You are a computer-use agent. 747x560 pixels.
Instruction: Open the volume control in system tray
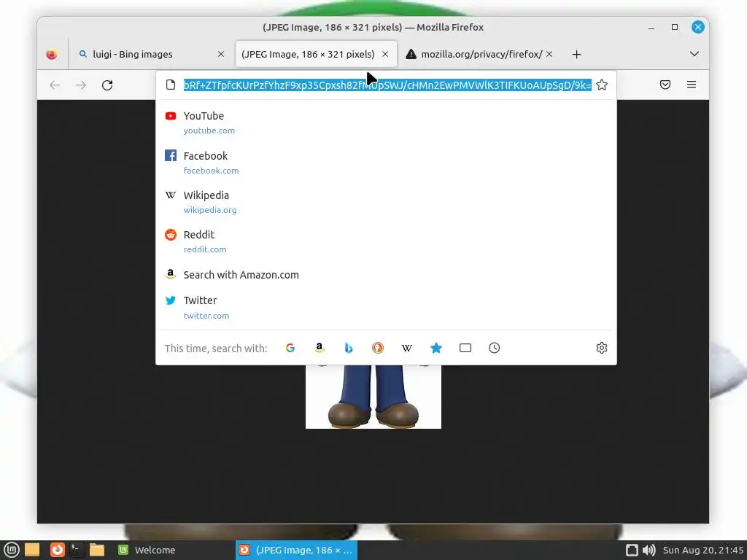pyautogui.click(x=649, y=550)
